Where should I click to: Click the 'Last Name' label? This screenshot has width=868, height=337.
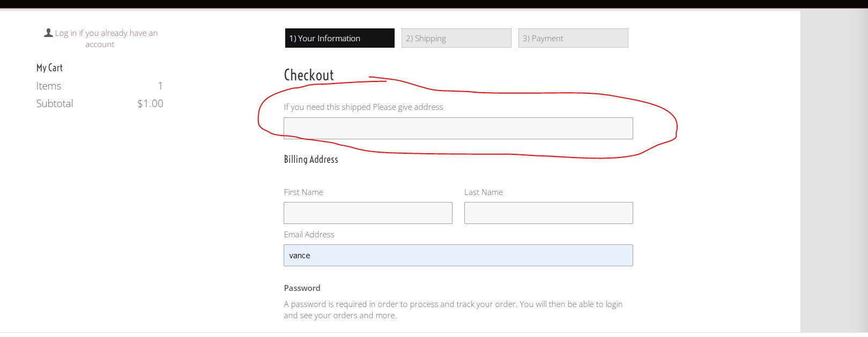pyautogui.click(x=484, y=192)
